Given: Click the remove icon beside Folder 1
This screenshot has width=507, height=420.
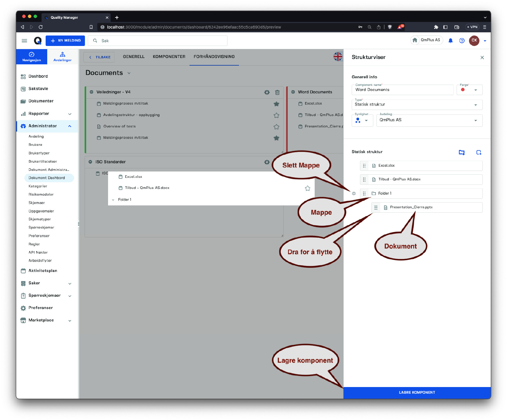Looking at the screenshot, I should click(x=354, y=193).
